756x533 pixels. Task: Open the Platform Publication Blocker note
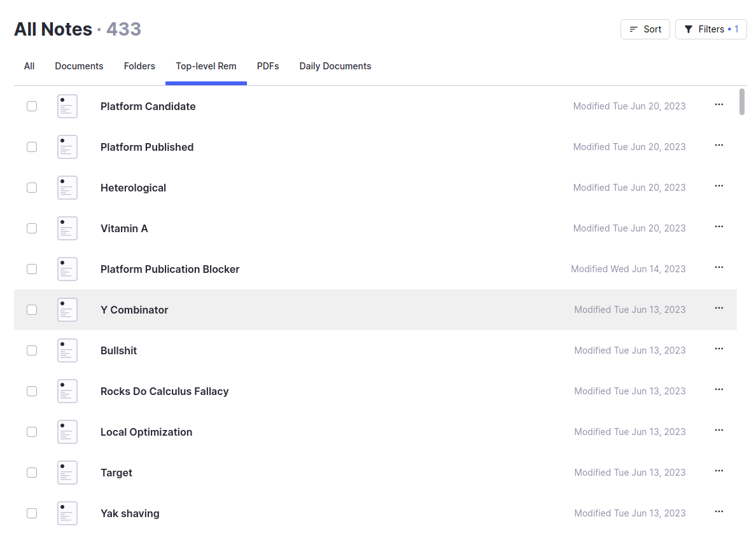(170, 269)
